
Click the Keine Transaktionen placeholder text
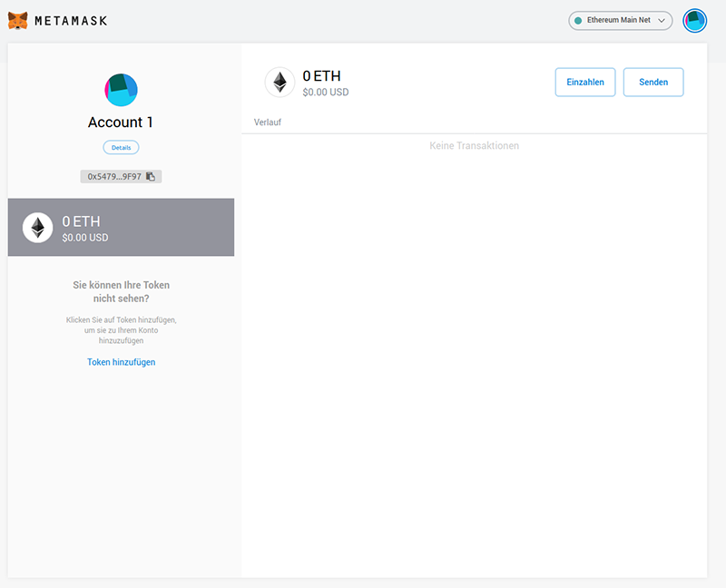(x=474, y=146)
